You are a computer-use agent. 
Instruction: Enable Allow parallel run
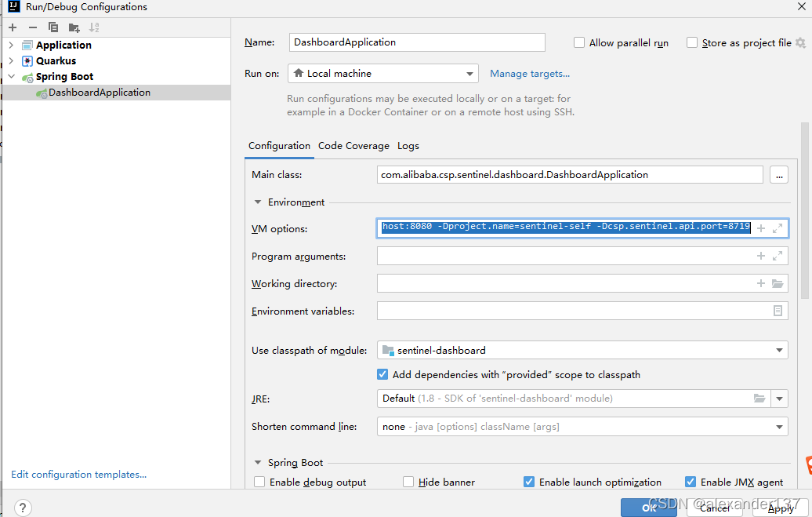click(579, 42)
